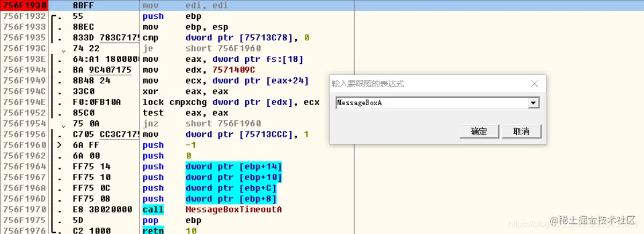Click the 'pop' instruction mnemonic
644x234 pixels.
tap(150, 220)
